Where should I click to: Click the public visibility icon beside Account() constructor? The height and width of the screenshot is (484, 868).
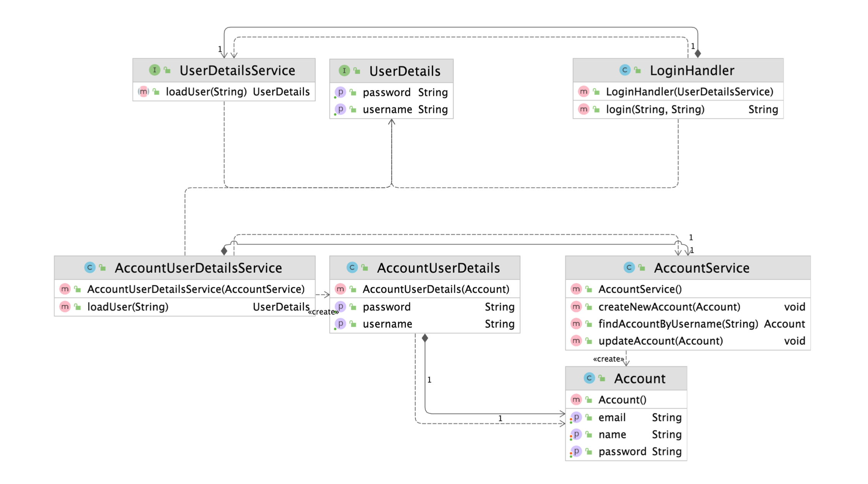589,400
